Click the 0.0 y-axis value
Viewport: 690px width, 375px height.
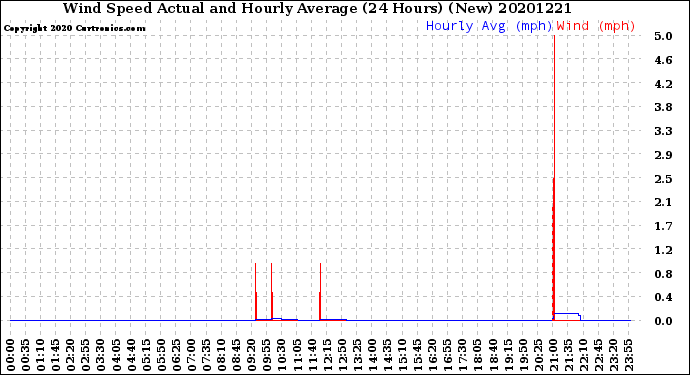(x=663, y=321)
